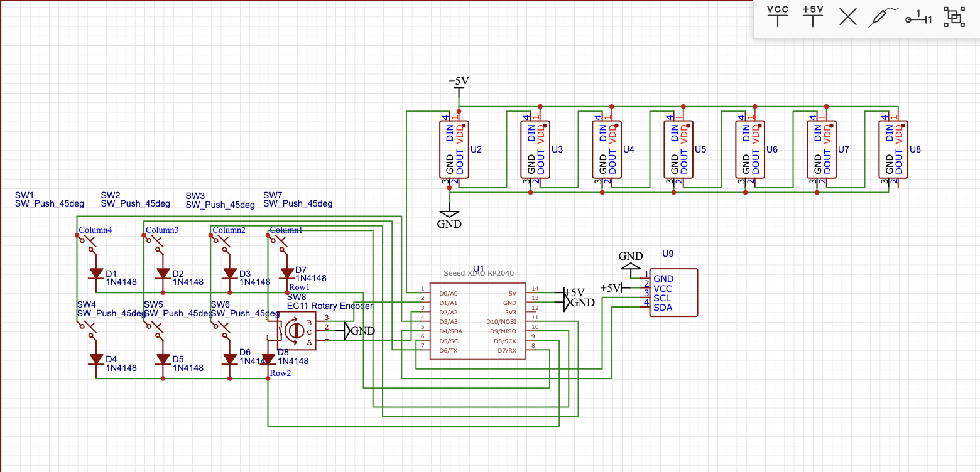Choose the pin placement tool

(918, 18)
